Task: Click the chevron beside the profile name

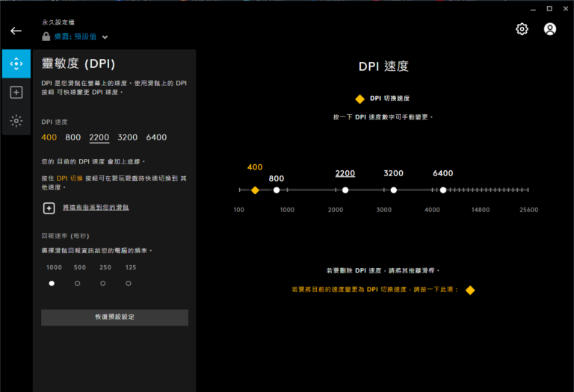Action: point(105,37)
